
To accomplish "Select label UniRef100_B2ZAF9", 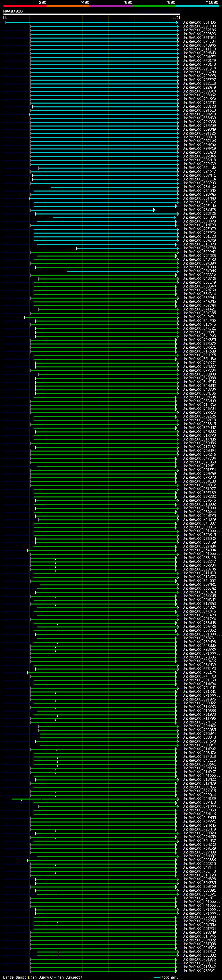I will point(199,88).
